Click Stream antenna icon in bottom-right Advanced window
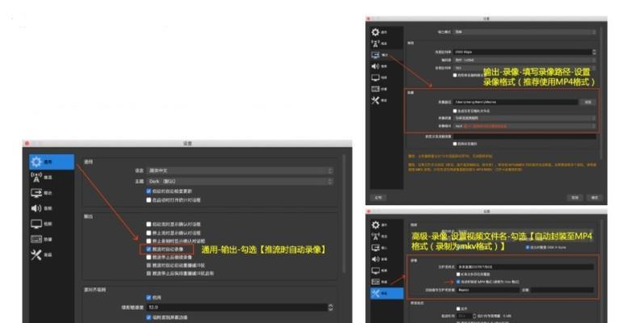The height and width of the screenshot is (323, 644). coord(376,237)
